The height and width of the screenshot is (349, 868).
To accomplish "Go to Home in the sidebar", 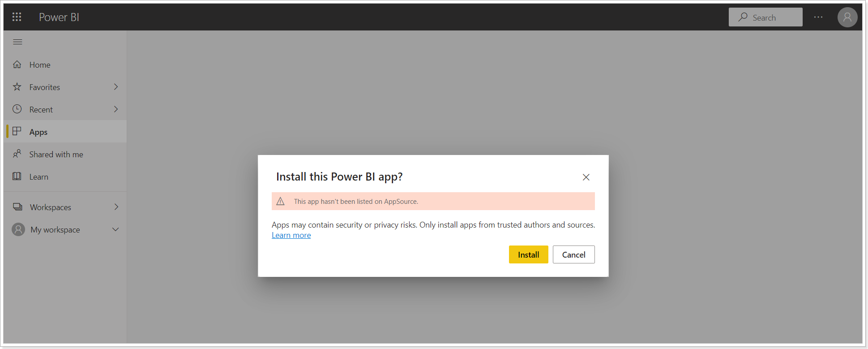I will (65, 65).
